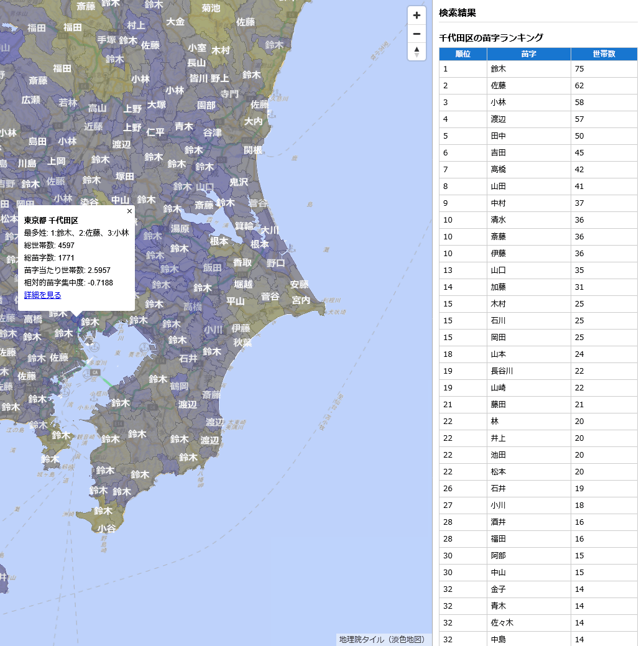Select the 鬼沢 map region label

pos(239,182)
